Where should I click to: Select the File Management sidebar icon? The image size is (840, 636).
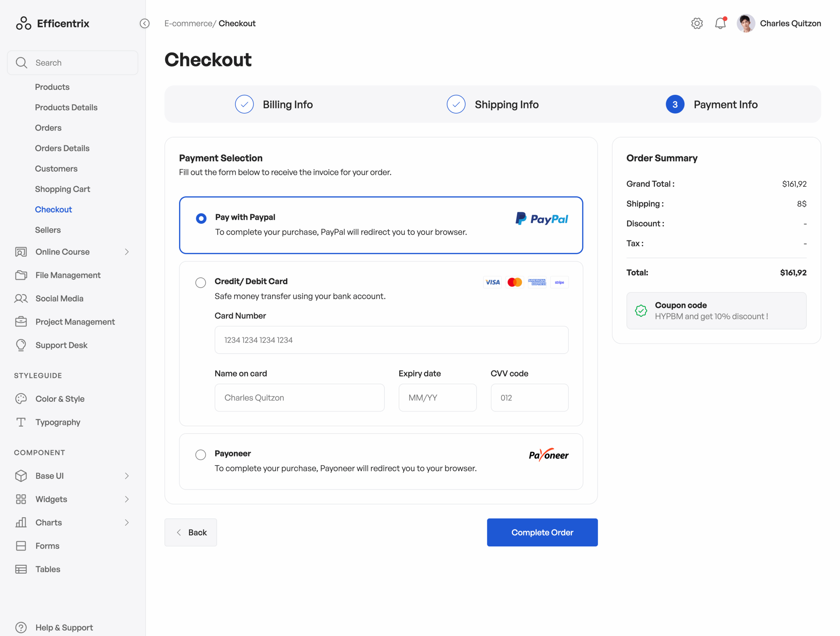coord(21,275)
